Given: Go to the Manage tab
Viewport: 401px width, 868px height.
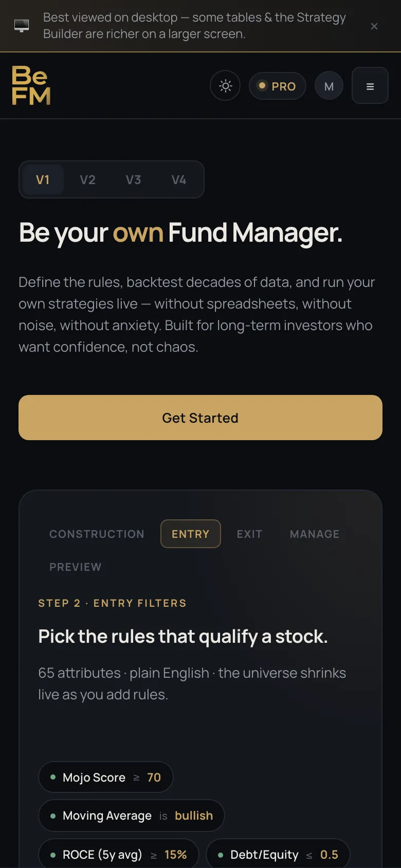Looking at the screenshot, I should click(315, 534).
